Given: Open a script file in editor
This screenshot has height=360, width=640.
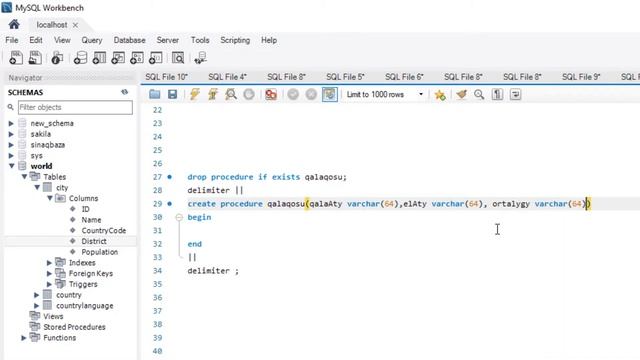Looking at the screenshot, I should 154,94.
